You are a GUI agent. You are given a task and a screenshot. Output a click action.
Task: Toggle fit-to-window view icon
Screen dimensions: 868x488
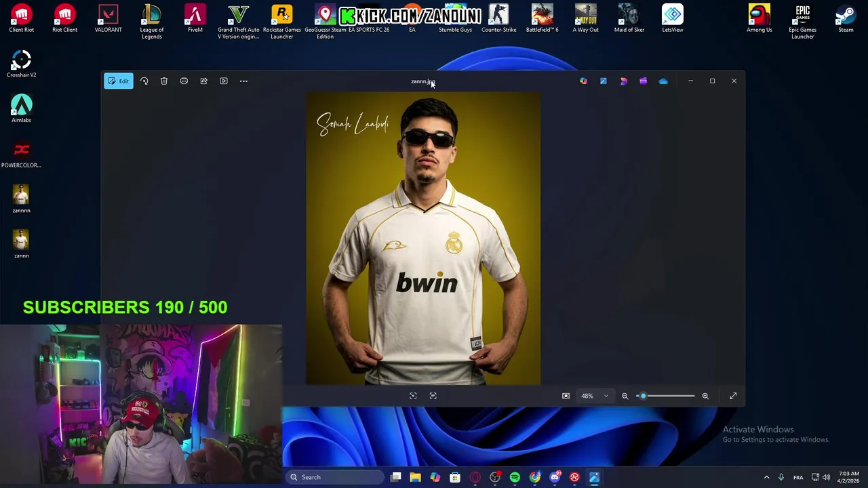[x=566, y=396]
